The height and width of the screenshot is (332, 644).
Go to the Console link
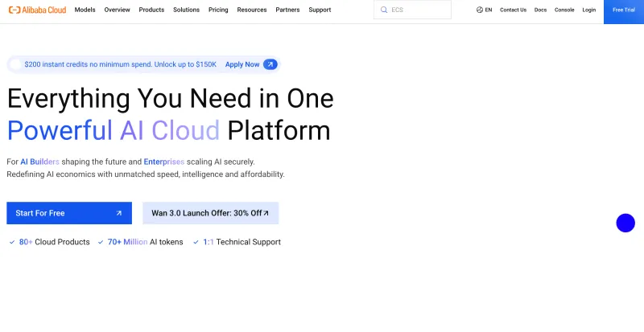(564, 10)
